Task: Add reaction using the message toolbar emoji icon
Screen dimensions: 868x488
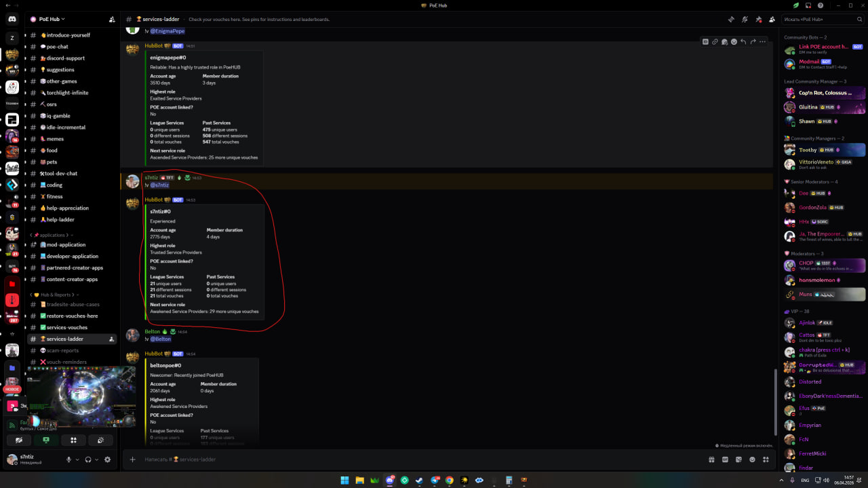Action: [734, 41]
